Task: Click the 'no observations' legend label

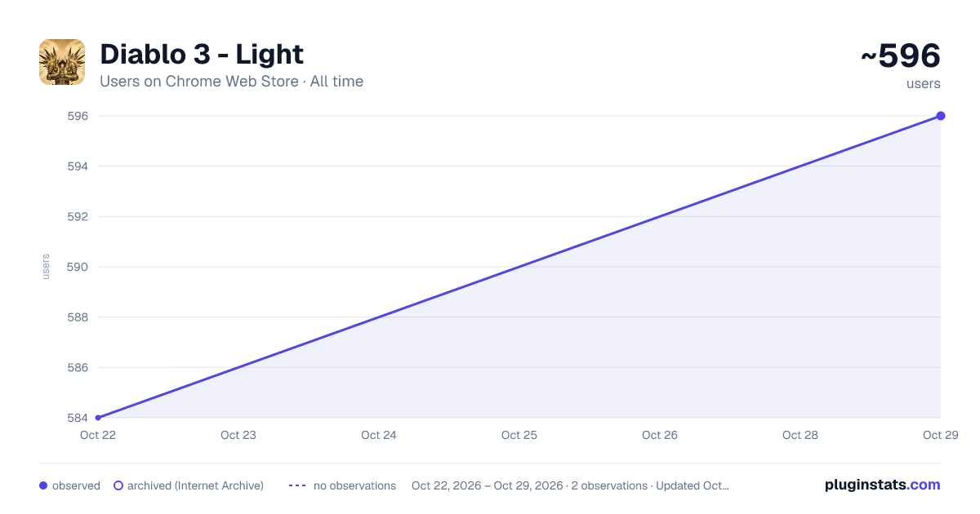Action: [x=354, y=485]
